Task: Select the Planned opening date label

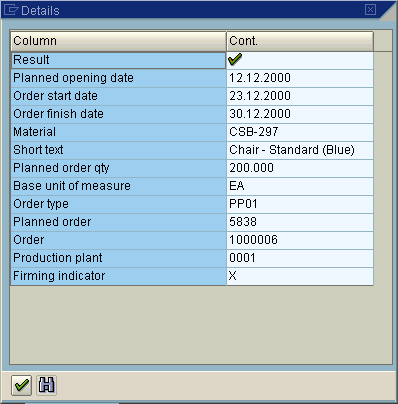Action: (118, 78)
